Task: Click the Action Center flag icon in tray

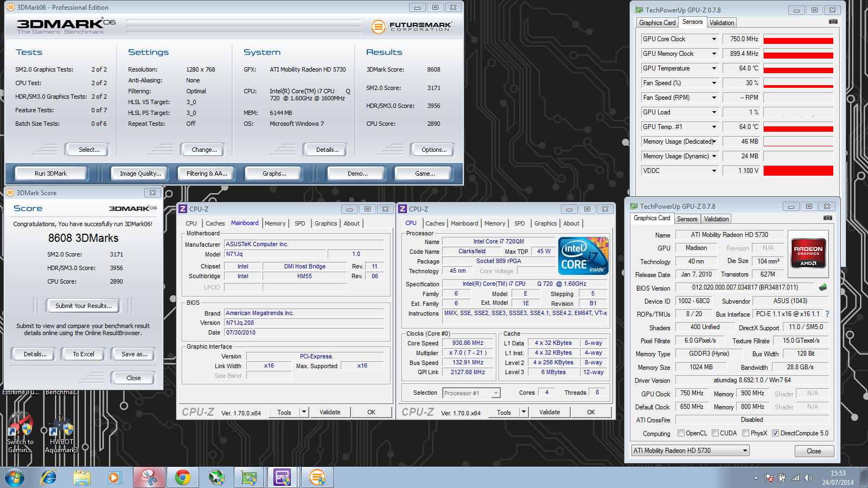Action: 769,478
